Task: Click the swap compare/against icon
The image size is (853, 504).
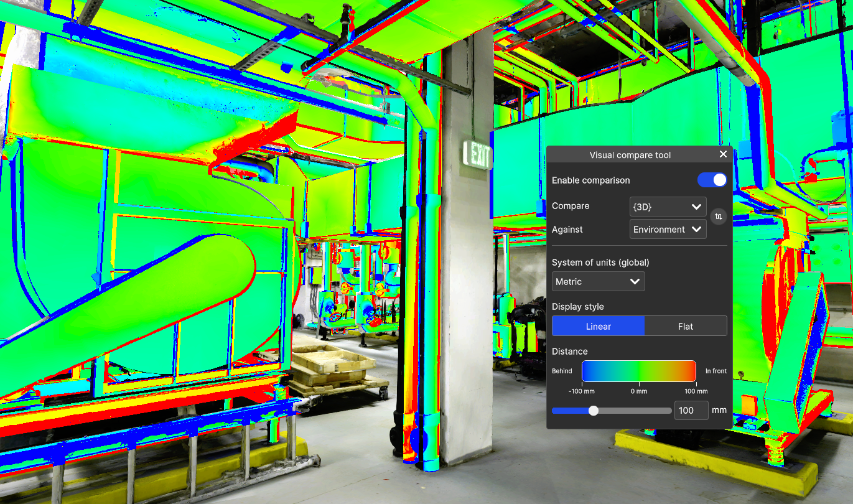Action: 719,217
